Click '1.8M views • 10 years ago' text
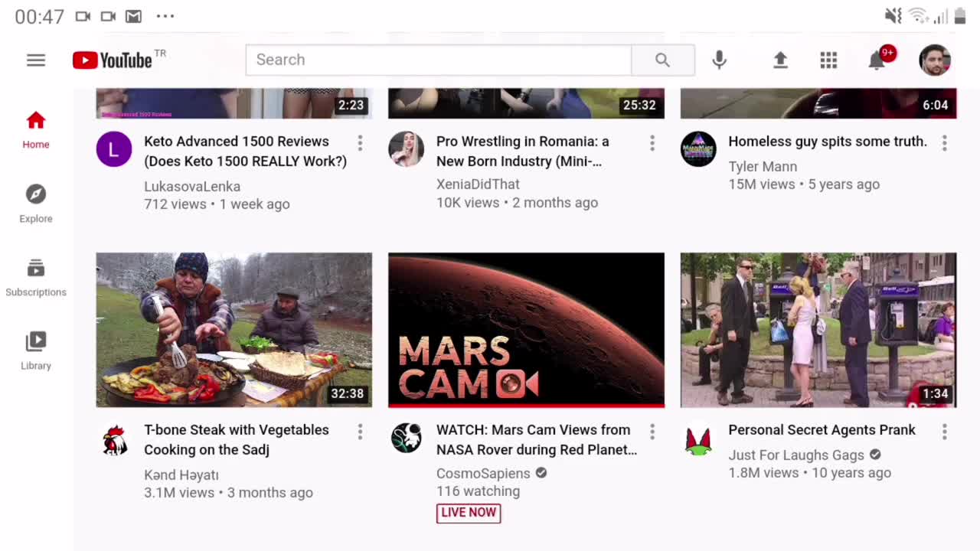The height and width of the screenshot is (551, 980). (x=809, y=473)
